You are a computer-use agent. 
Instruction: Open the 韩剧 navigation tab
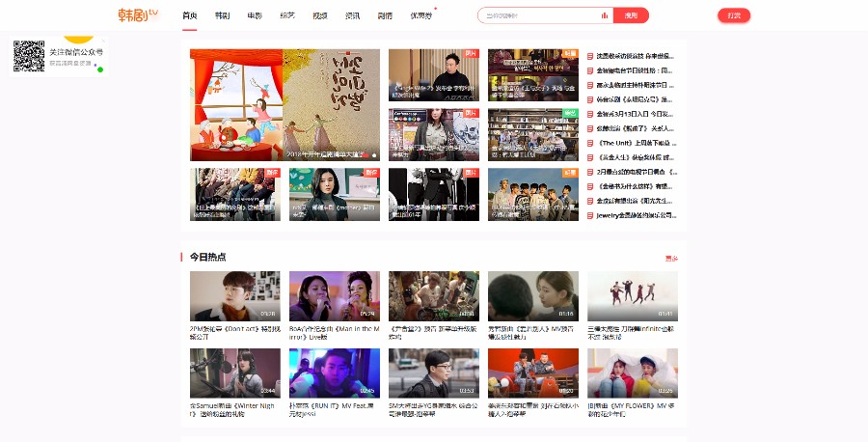click(x=222, y=15)
